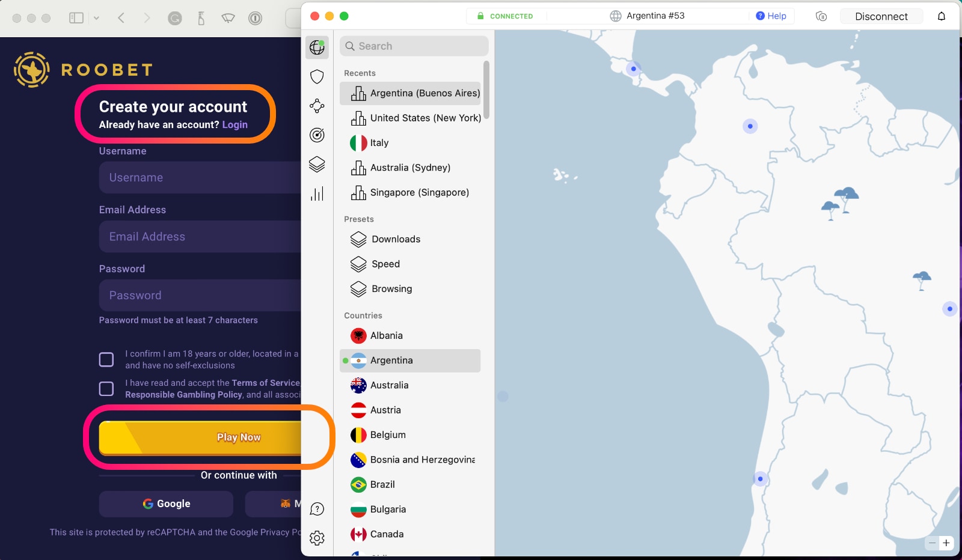Click the notifications bell icon
Screen dimensions: 962x560
[942, 16]
